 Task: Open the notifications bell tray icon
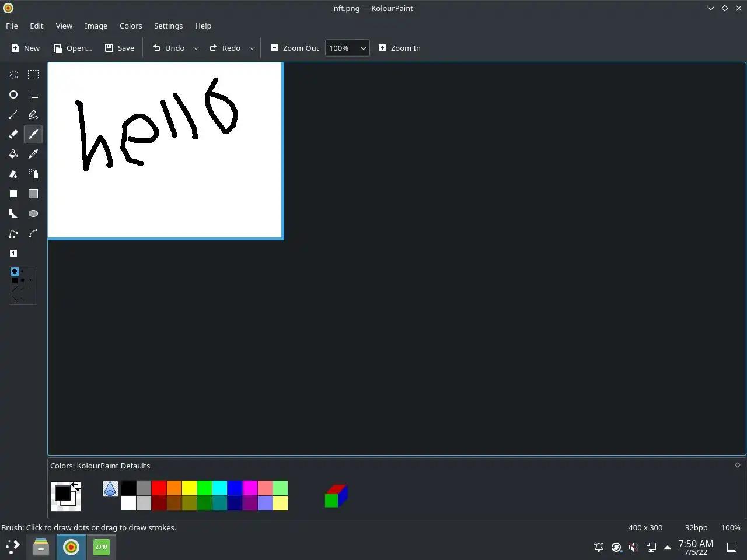click(599, 547)
